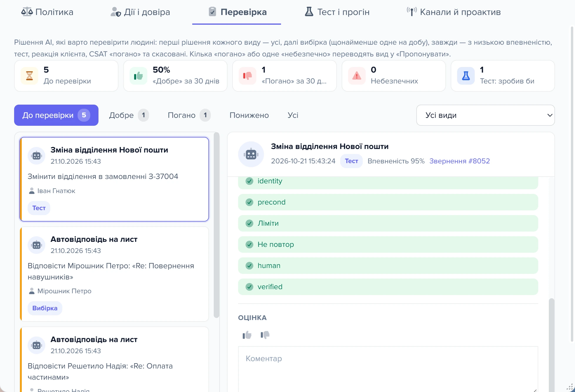The width and height of the screenshot is (575, 392).
Task: Click the Впевненість 95% label
Action: click(x=396, y=161)
